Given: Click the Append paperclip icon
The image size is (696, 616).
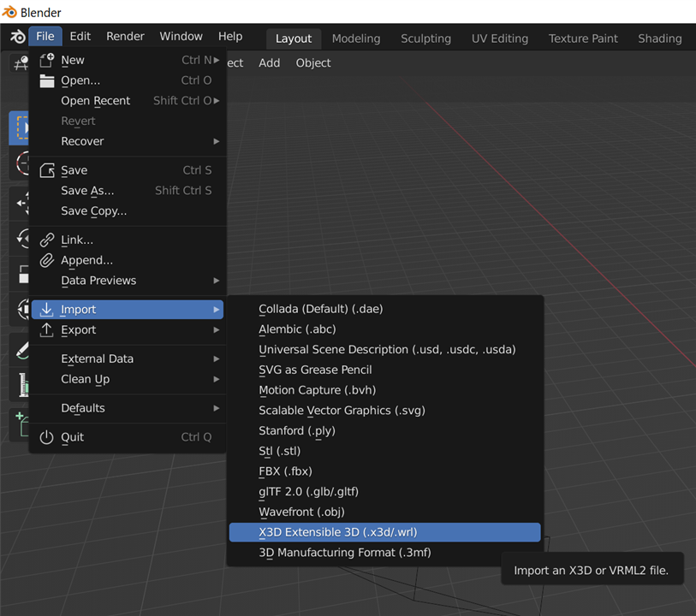Looking at the screenshot, I should click(47, 260).
